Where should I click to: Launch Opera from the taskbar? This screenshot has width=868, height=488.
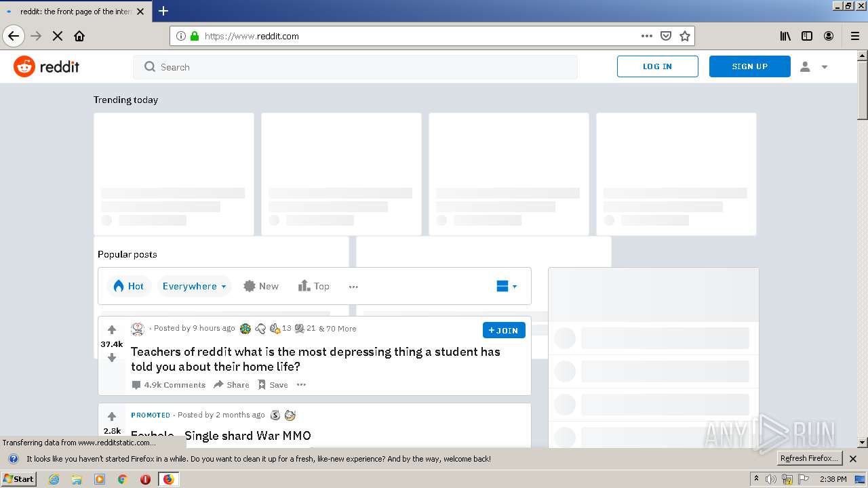(x=145, y=479)
